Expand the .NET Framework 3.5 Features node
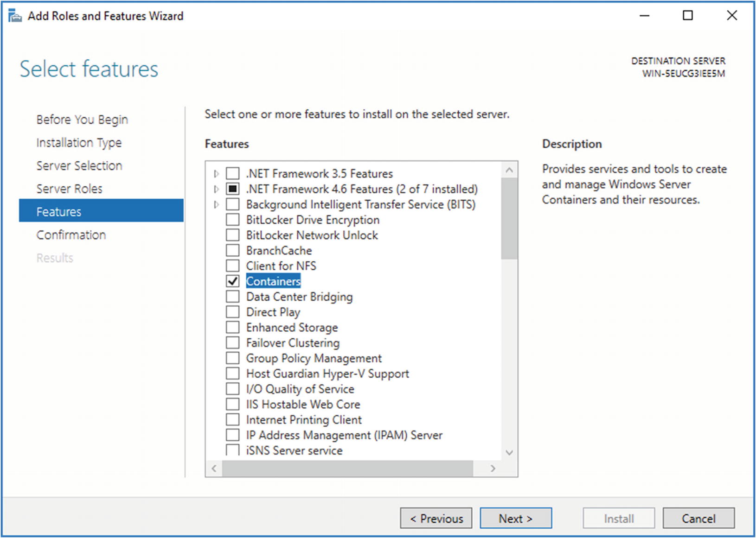The image size is (756, 538). click(x=216, y=174)
